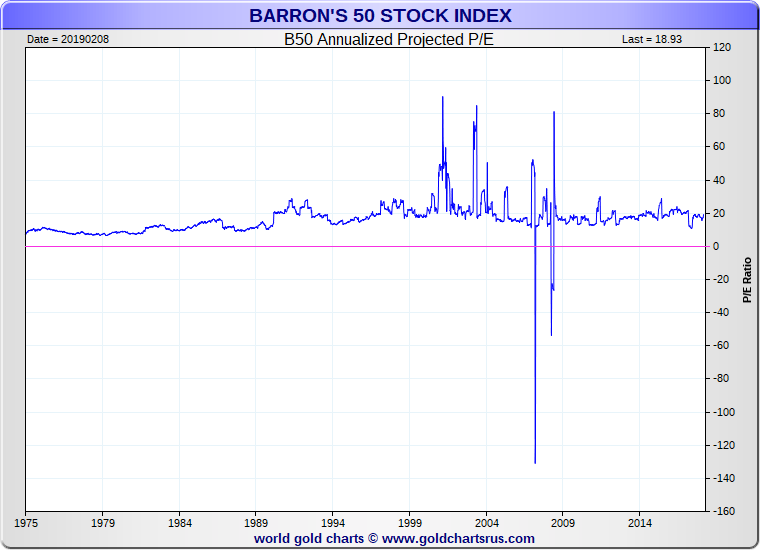
Task: Click the -120 y-axis tick label
Action: [x=724, y=445]
